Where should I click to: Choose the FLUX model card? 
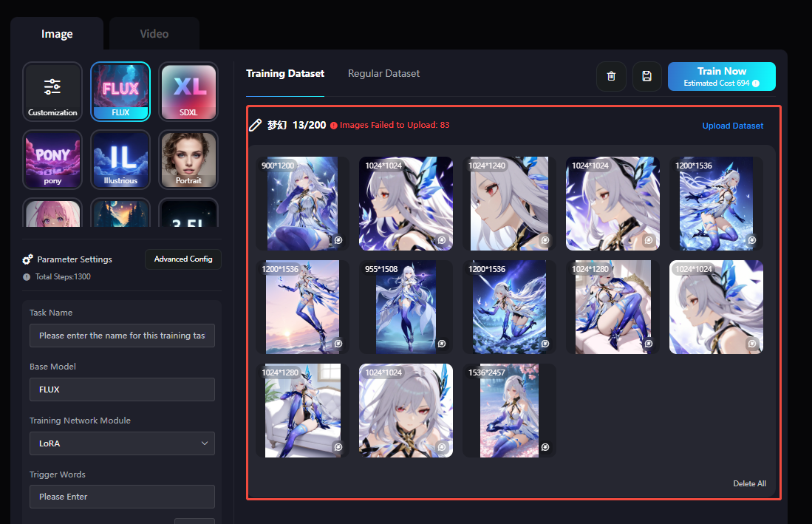pos(120,92)
